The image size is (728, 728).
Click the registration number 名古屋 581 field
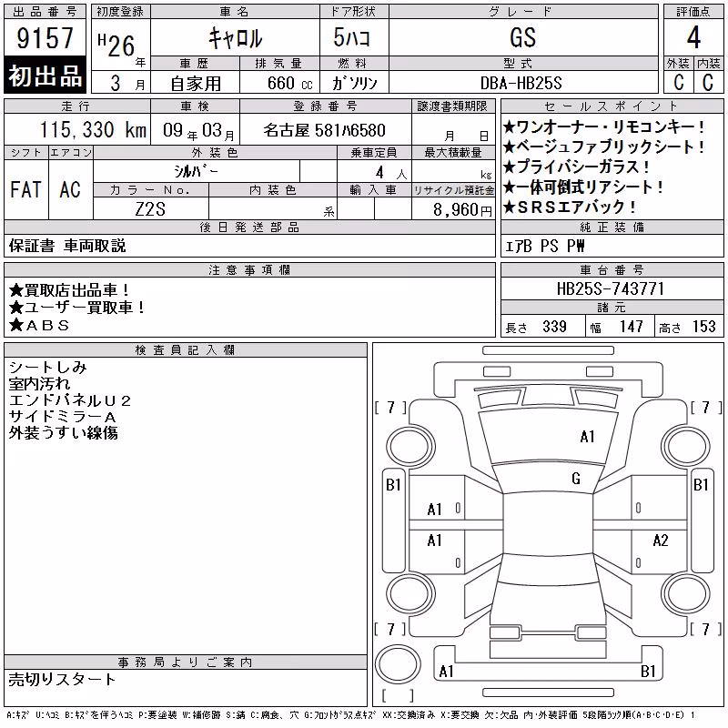(x=325, y=129)
